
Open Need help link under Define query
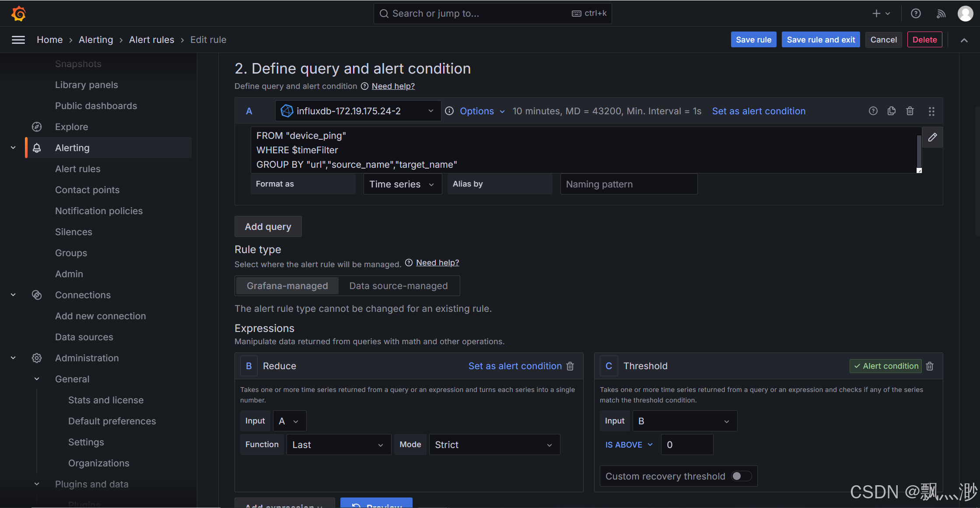click(x=393, y=86)
